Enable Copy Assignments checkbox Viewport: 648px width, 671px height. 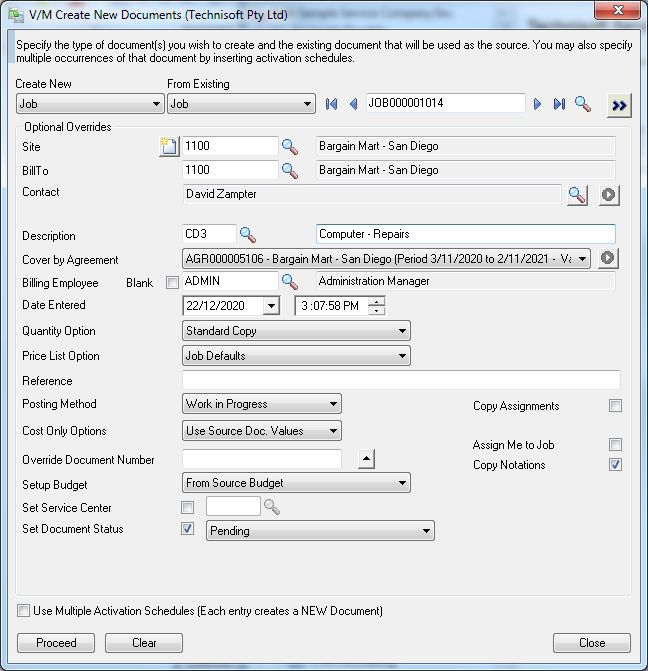[x=615, y=405]
